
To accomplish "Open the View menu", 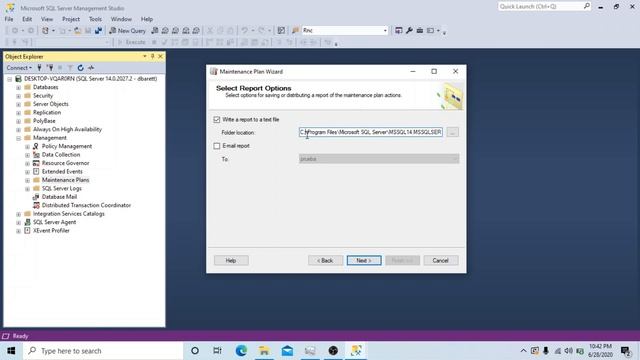I will pyautogui.click(x=47, y=19).
